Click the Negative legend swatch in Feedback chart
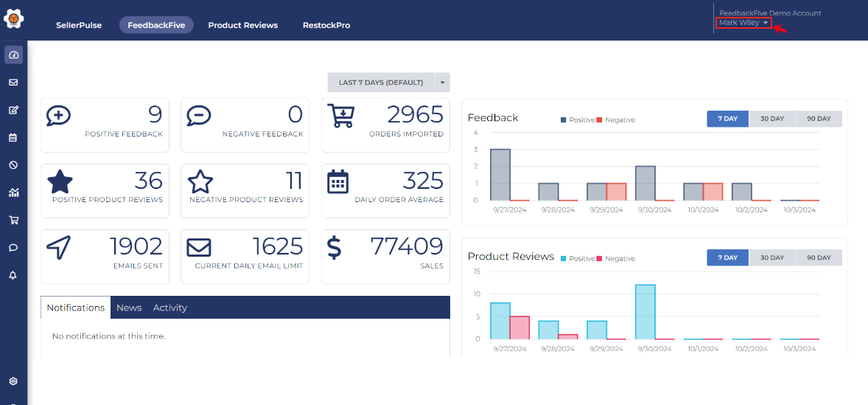868x405 pixels. [600, 120]
